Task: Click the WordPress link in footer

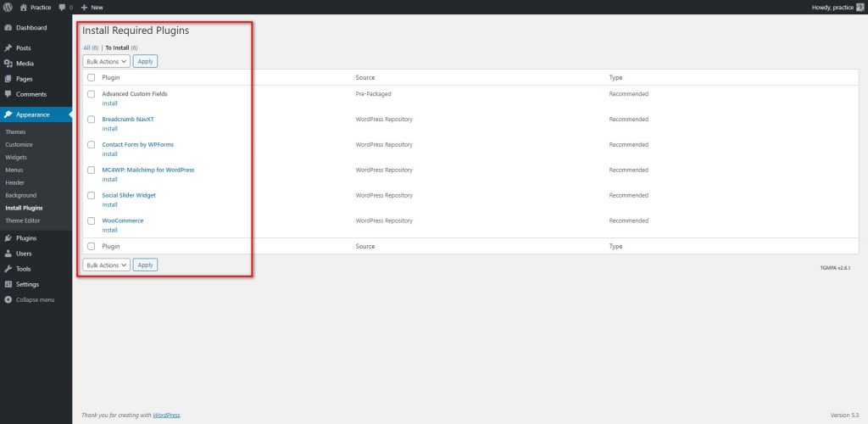Action: 166,416
